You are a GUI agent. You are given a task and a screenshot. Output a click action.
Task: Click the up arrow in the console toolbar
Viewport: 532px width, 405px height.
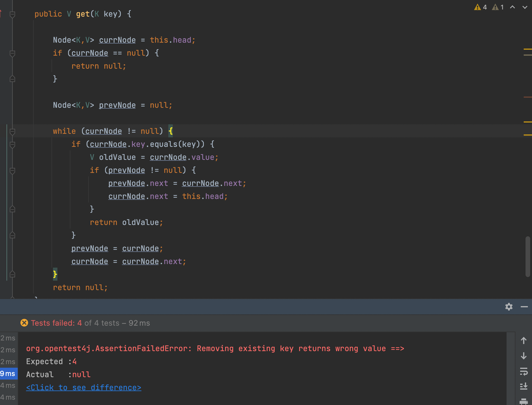point(523,341)
